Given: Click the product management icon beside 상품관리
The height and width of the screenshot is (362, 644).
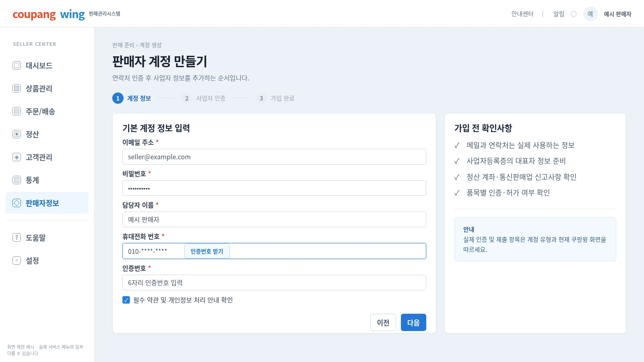Looking at the screenshot, I should tap(17, 88).
